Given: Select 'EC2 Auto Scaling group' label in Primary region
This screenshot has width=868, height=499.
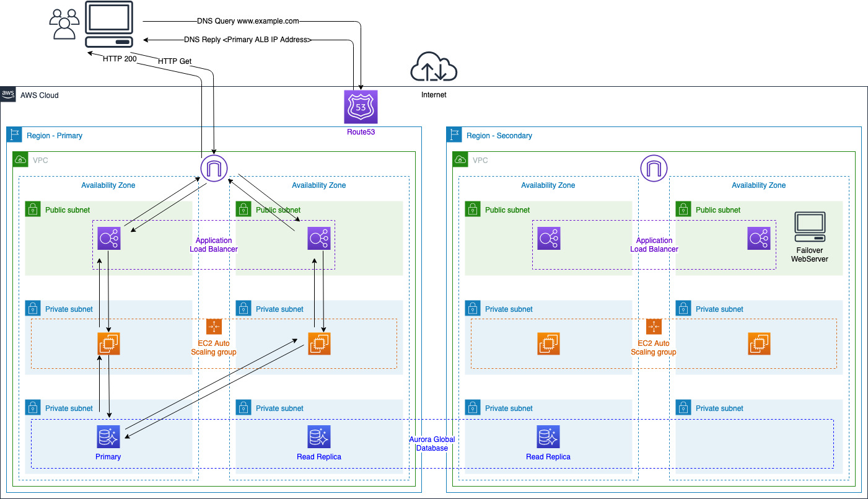Looking at the screenshot, I should click(x=214, y=348).
